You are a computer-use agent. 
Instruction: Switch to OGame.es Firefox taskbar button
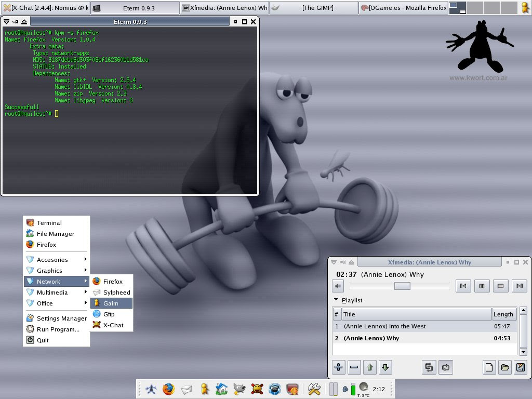pos(404,7)
